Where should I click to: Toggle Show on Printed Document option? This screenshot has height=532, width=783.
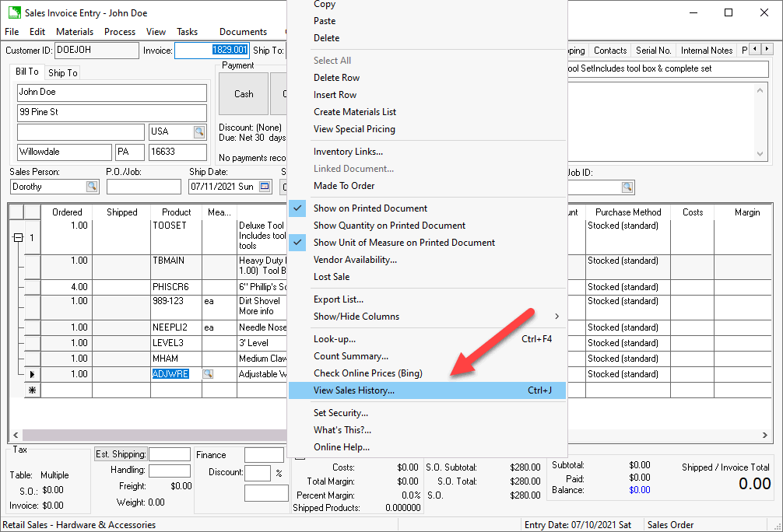[370, 208]
